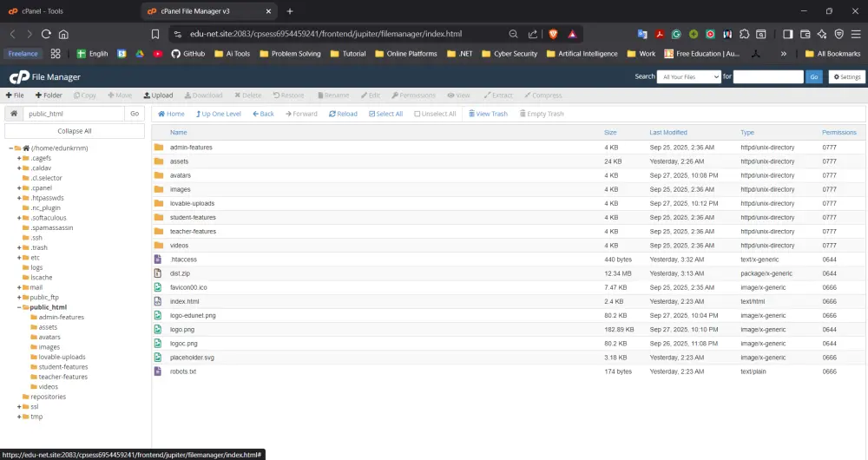Open the zoom magnifier icon in address bar
The height and width of the screenshot is (460, 868).
tap(513, 34)
